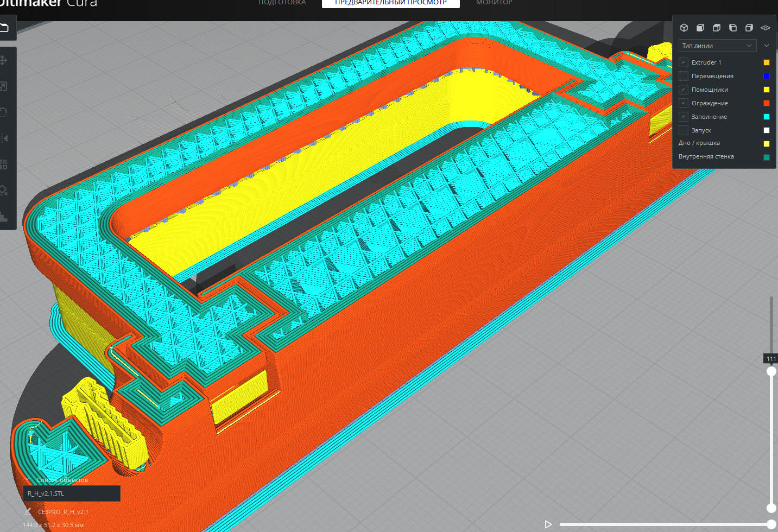
Task: Click the upper layer slider handle
Action: coord(771,371)
